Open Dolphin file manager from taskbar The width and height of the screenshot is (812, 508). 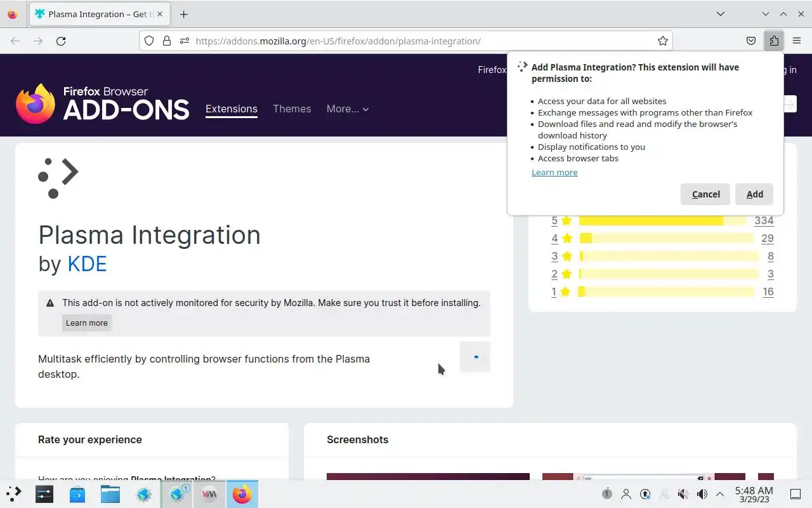tap(110, 494)
